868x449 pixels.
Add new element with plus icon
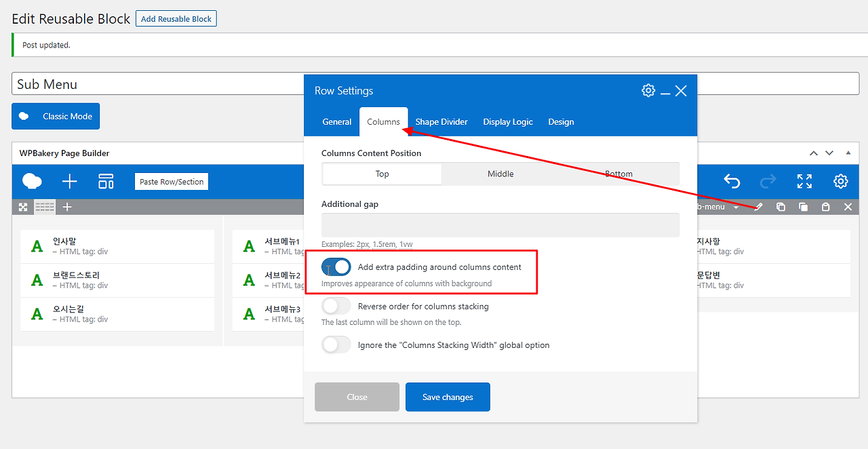point(69,181)
